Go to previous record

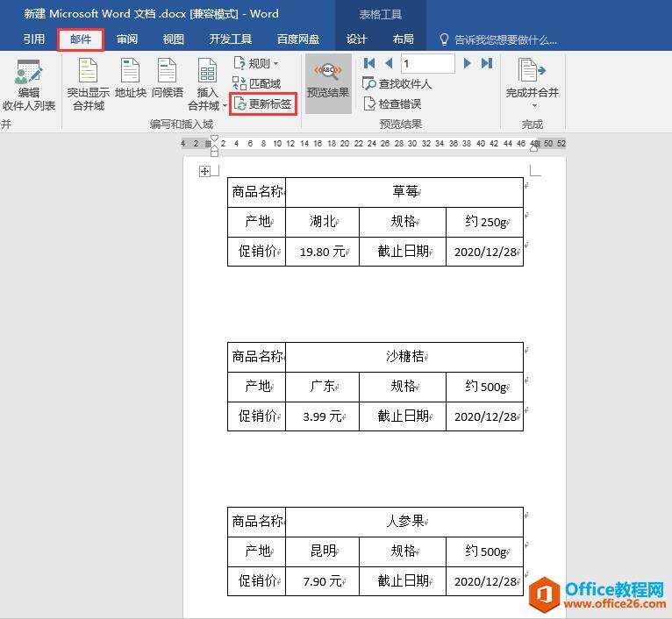(x=389, y=63)
